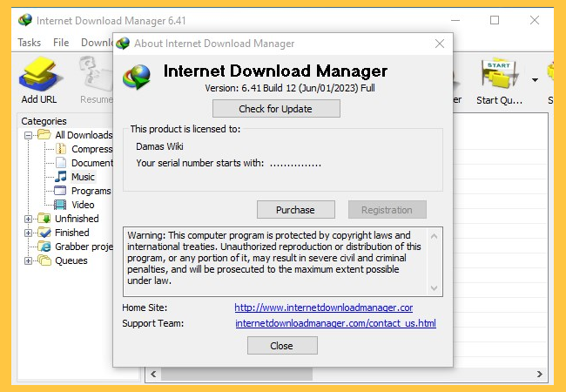Select the Grabber projects label
Image resolution: width=566 pixels, height=392 pixels.
tap(84, 247)
